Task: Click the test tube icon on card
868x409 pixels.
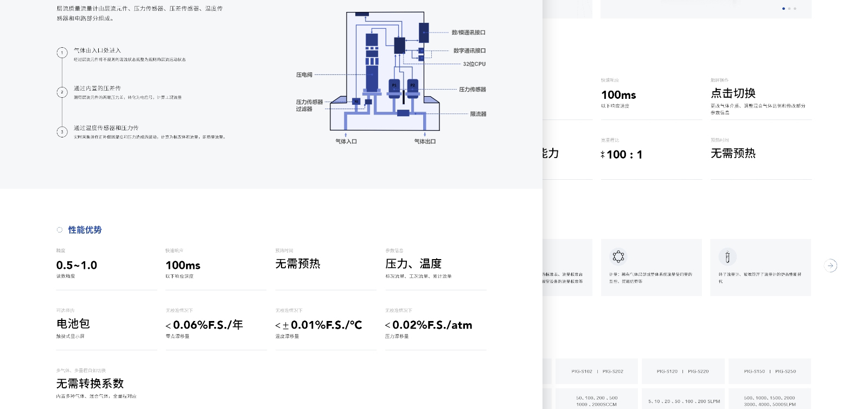Action: [727, 257]
